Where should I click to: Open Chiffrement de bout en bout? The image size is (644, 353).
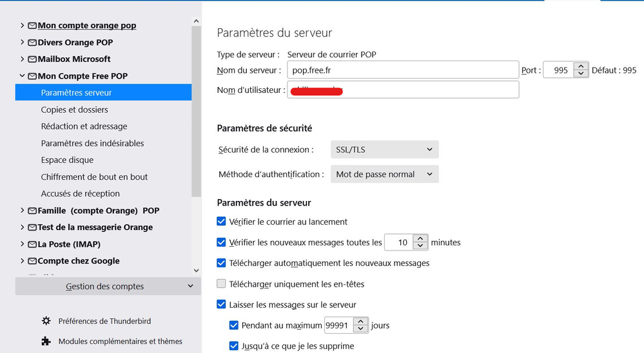[x=94, y=176]
